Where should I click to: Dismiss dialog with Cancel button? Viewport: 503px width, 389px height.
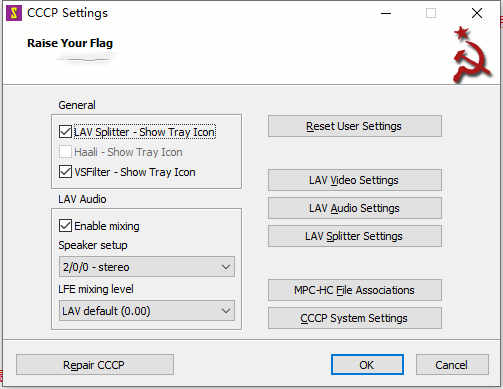tap(452, 365)
